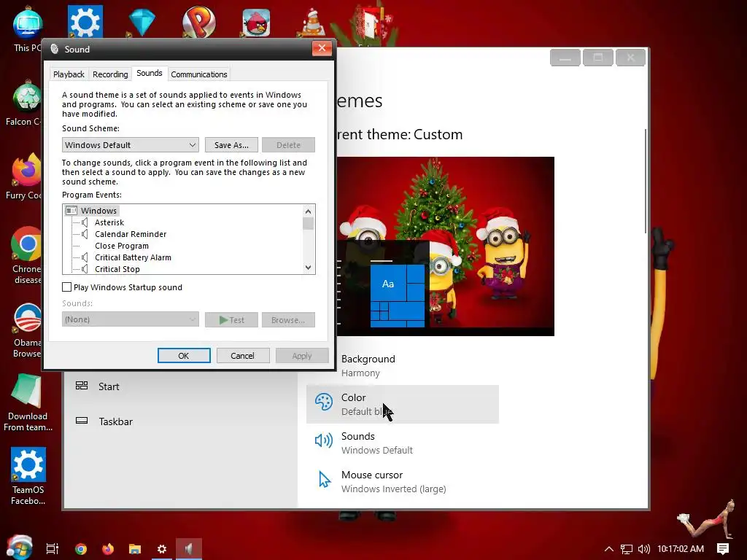Open the notification center icon

(723, 549)
